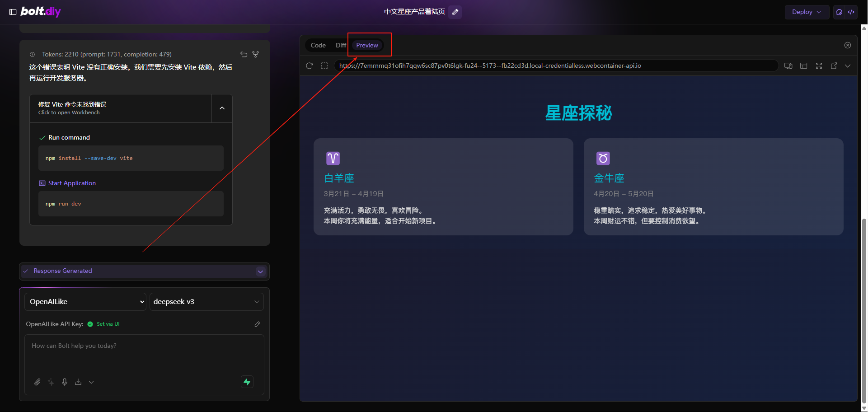The width and height of the screenshot is (868, 412).
Task: Click page scrollbar up arrow
Action: pyautogui.click(x=864, y=28)
